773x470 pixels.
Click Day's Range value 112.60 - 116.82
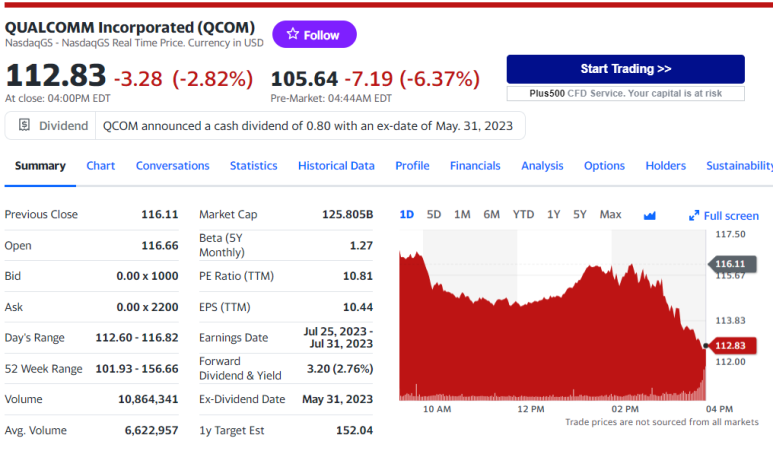(x=137, y=338)
